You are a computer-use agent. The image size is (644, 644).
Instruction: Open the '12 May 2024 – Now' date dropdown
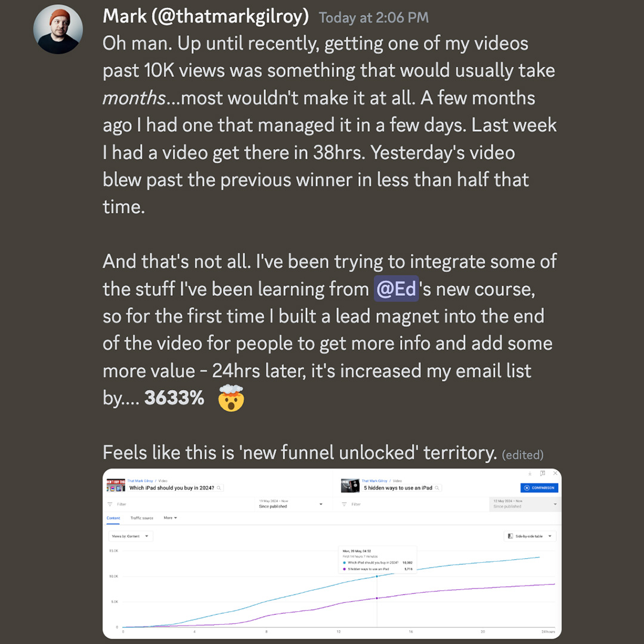pos(525,504)
